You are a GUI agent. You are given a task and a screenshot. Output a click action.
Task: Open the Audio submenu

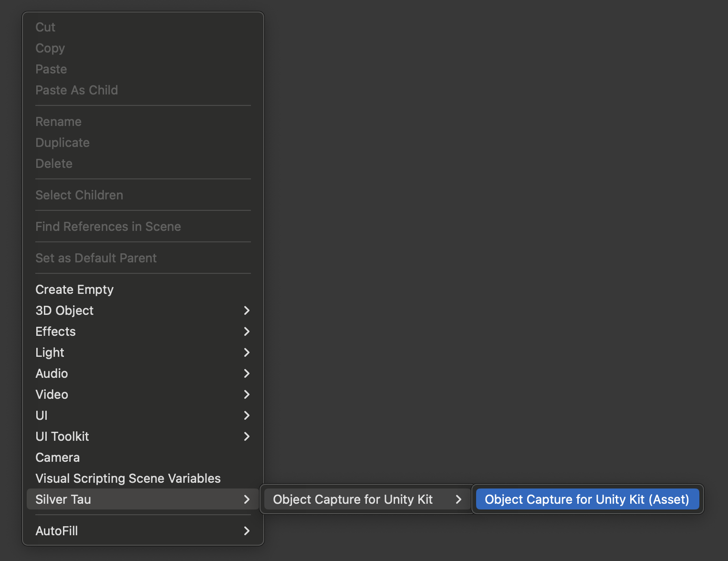[x=143, y=374]
